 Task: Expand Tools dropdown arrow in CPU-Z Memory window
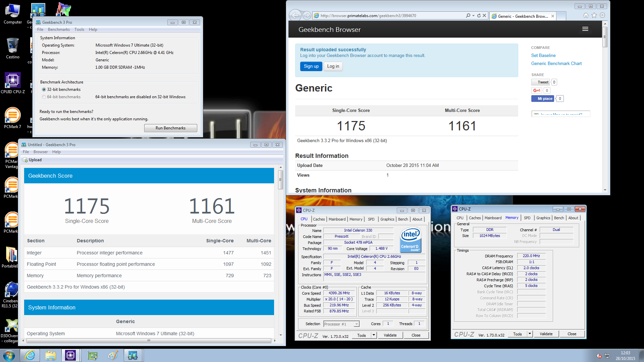[x=530, y=334]
